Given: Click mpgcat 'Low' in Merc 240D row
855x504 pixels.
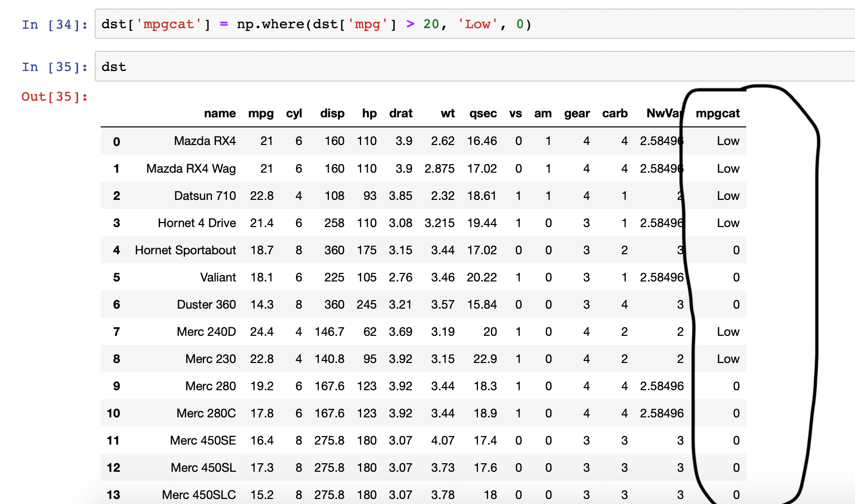Looking at the screenshot, I should pyautogui.click(x=728, y=332).
